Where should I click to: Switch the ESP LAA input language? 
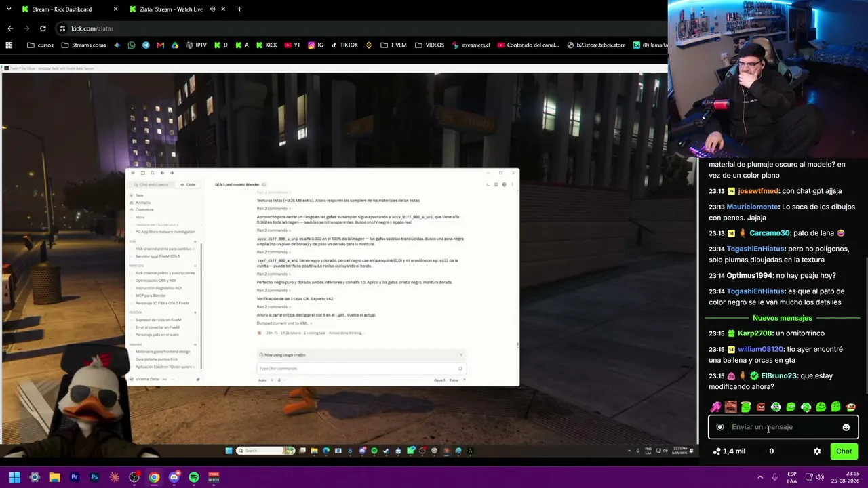[x=792, y=477]
